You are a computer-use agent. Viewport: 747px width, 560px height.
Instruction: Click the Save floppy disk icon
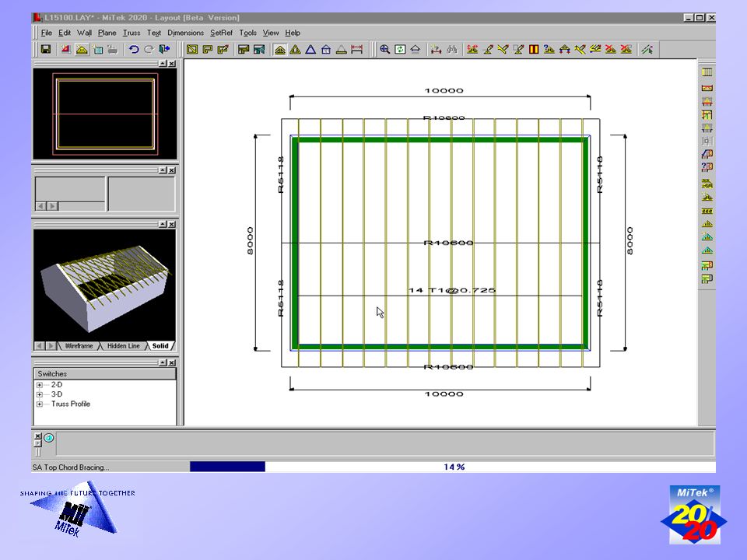[46, 50]
